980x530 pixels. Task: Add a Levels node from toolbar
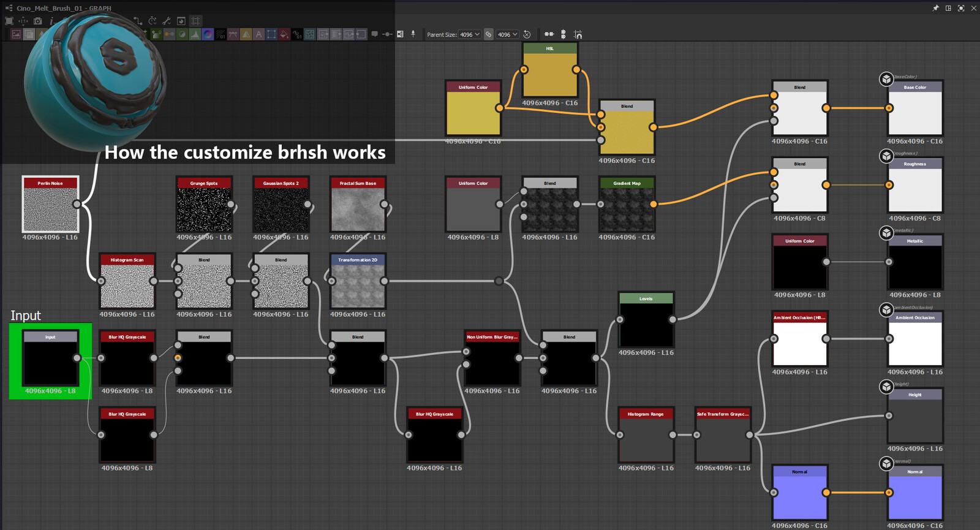coord(195,34)
